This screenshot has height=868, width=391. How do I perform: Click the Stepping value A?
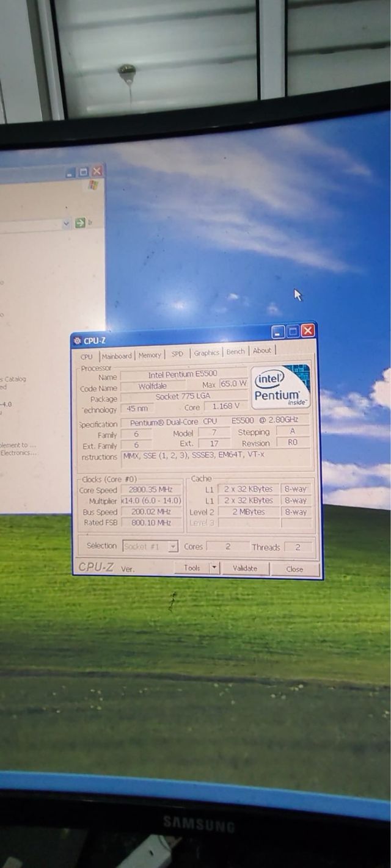pyautogui.click(x=293, y=430)
